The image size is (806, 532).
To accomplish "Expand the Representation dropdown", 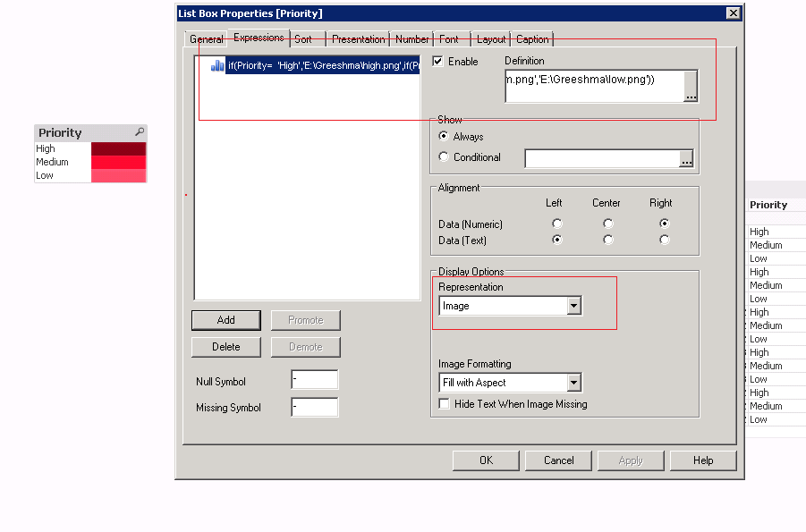I will 573,306.
